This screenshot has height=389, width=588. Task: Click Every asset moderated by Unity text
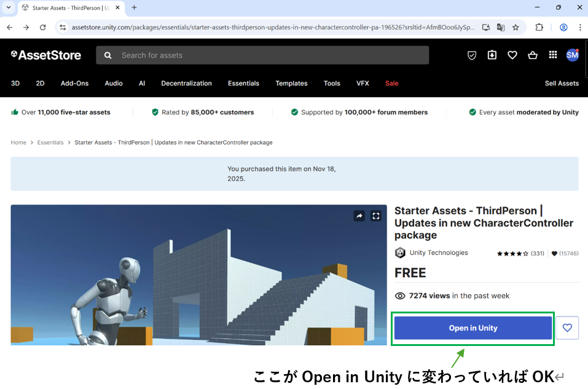529,112
